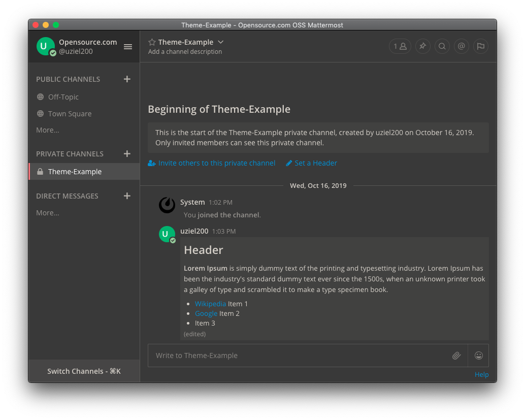Screen dimensions: 525x420
Task: Open the main hamburger menu
Action: tap(127, 47)
